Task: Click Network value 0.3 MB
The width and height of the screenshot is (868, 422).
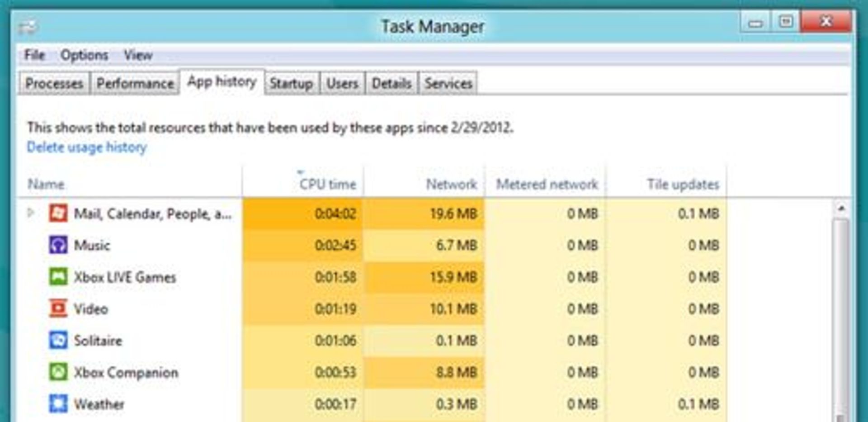Action: 457,404
